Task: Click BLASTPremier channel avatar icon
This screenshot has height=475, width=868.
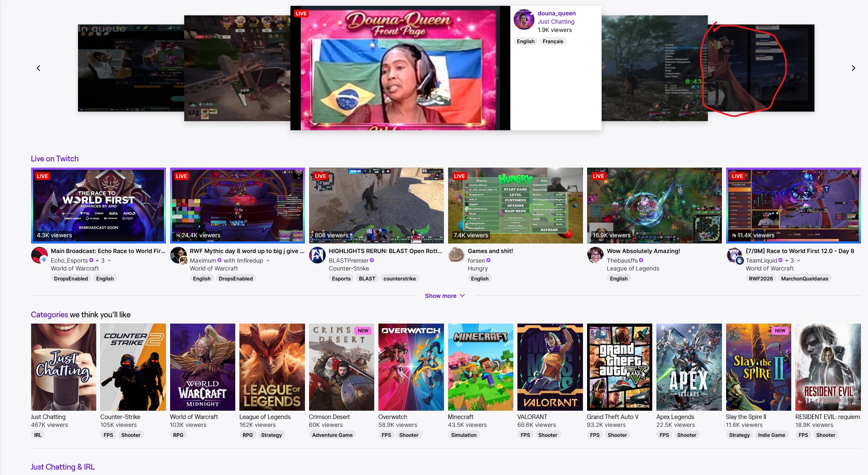Action: [x=317, y=255]
